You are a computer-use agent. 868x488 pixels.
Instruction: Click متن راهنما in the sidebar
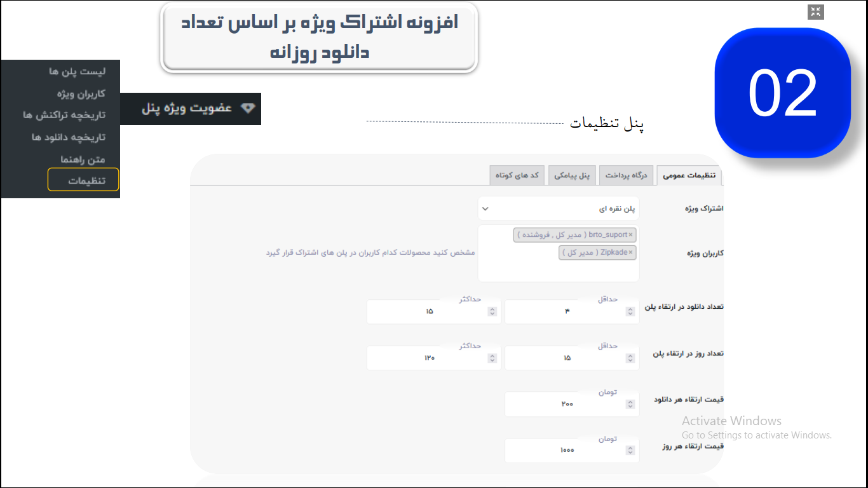tap(83, 159)
